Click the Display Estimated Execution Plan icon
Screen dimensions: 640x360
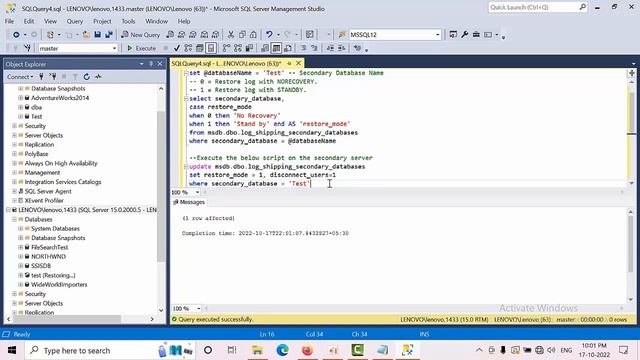[188, 48]
